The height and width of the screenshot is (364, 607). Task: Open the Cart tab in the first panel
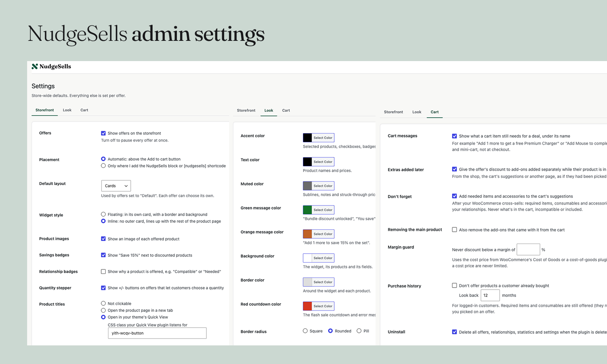click(84, 110)
